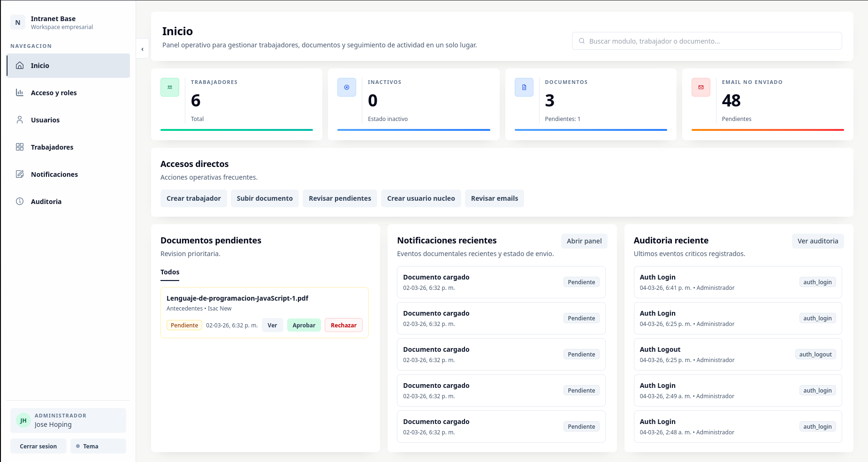
Task: Click Cerrar sesion button
Action: pos(38,446)
